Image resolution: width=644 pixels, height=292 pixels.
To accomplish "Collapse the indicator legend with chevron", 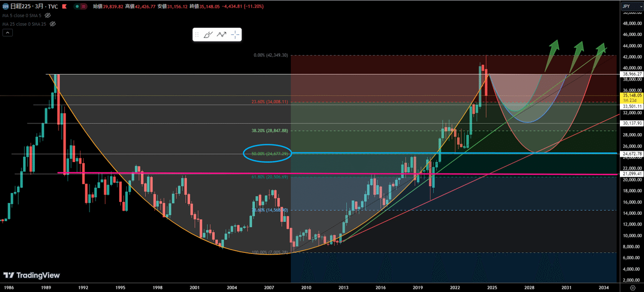I will 8,33.
